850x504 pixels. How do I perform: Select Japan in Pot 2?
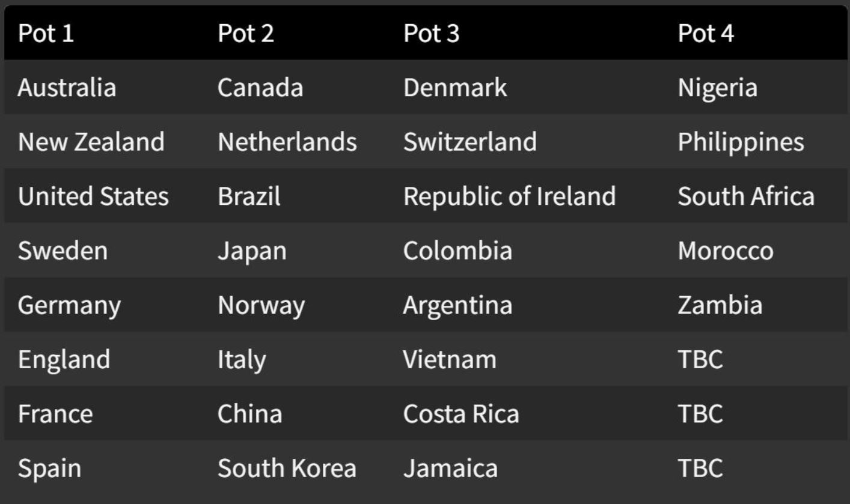point(252,250)
